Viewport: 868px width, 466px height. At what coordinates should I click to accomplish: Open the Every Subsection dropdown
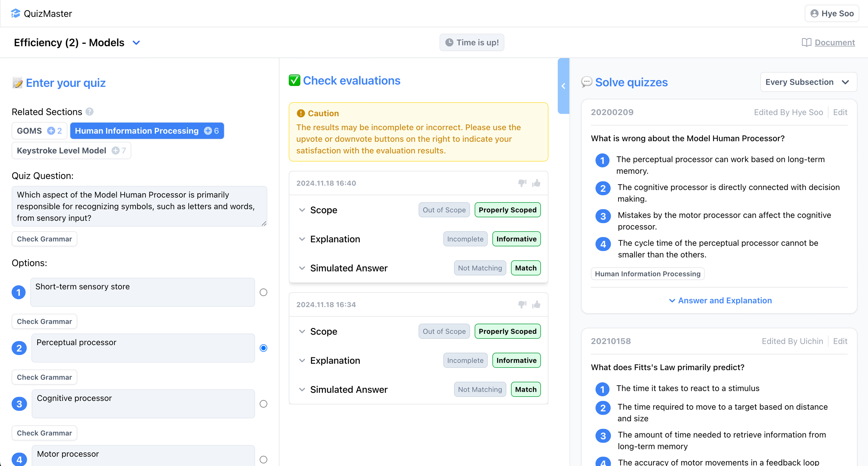tap(808, 82)
